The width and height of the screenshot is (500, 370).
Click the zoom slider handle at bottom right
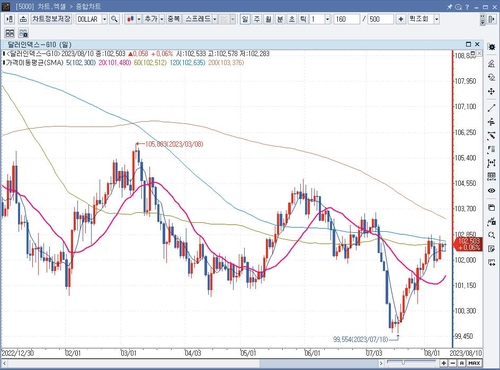(403, 362)
